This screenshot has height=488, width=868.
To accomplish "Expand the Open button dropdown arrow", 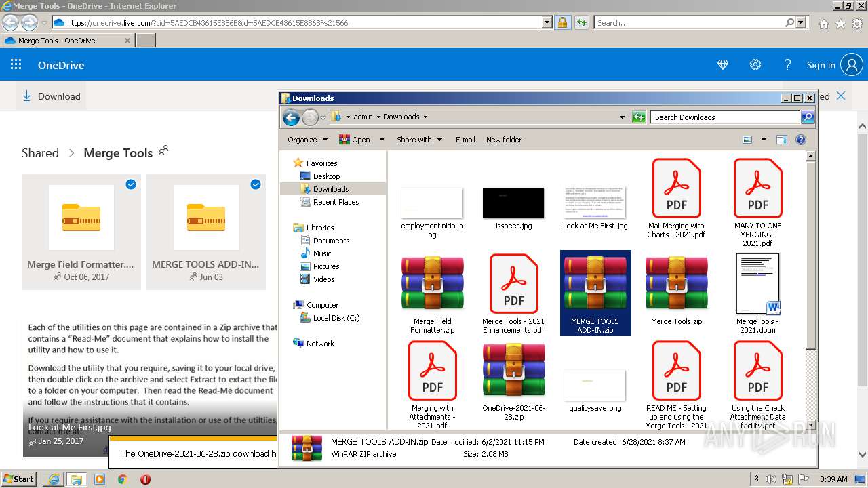I will [x=382, y=140].
